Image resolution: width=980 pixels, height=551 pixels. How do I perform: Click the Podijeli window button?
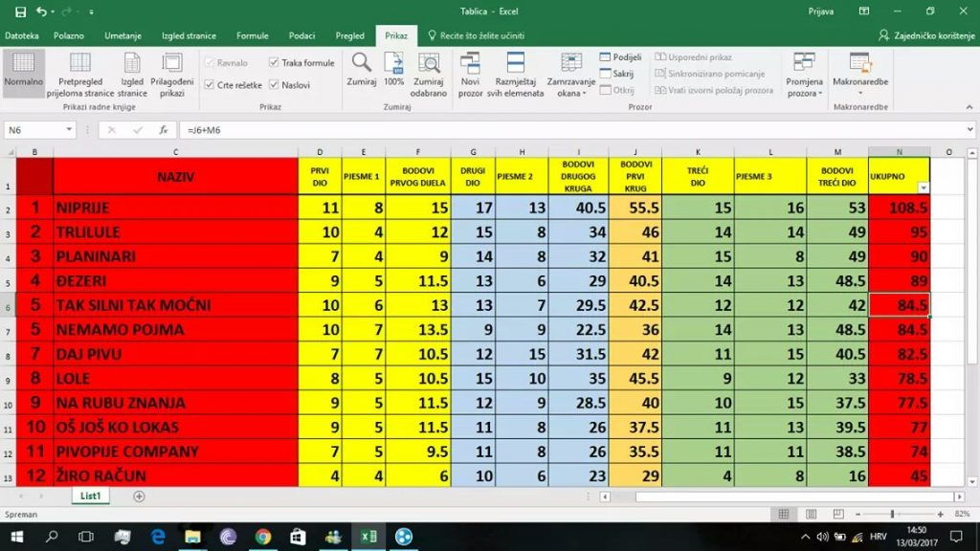620,57
